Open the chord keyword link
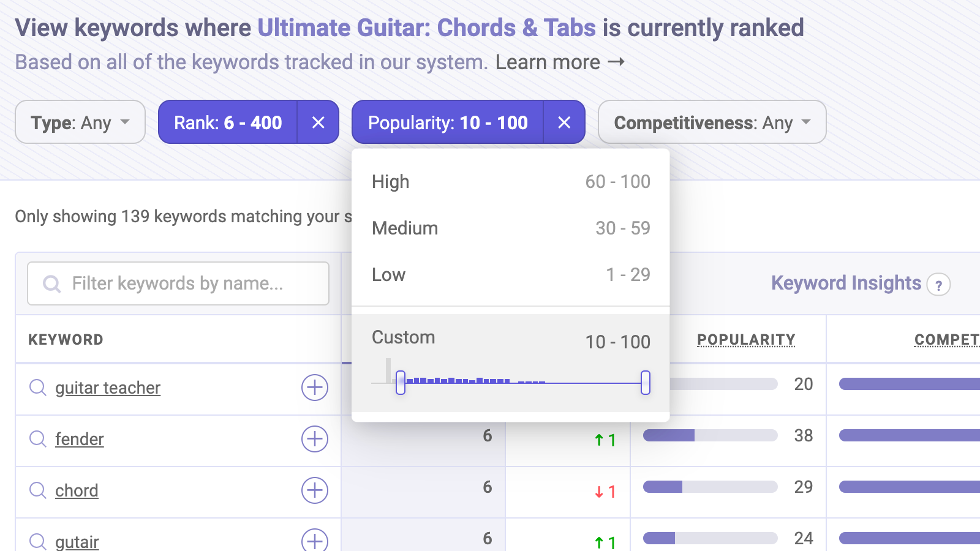980x551 pixels. [77, 491]
